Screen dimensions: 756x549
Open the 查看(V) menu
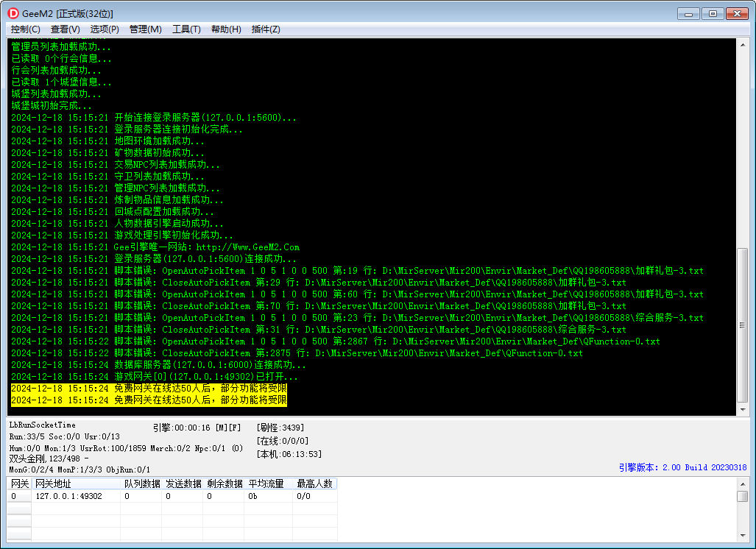[x=65, y=29]
